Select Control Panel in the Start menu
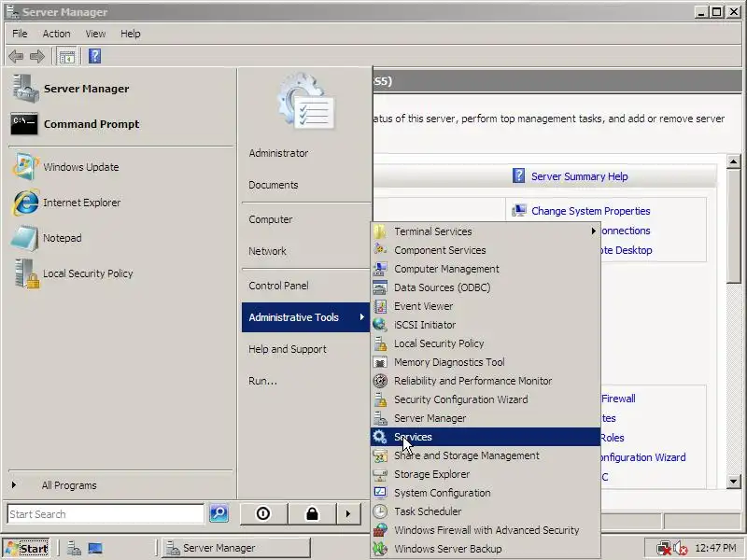The image size is (747, 560). pyautogui.click(x=305, y=286)
